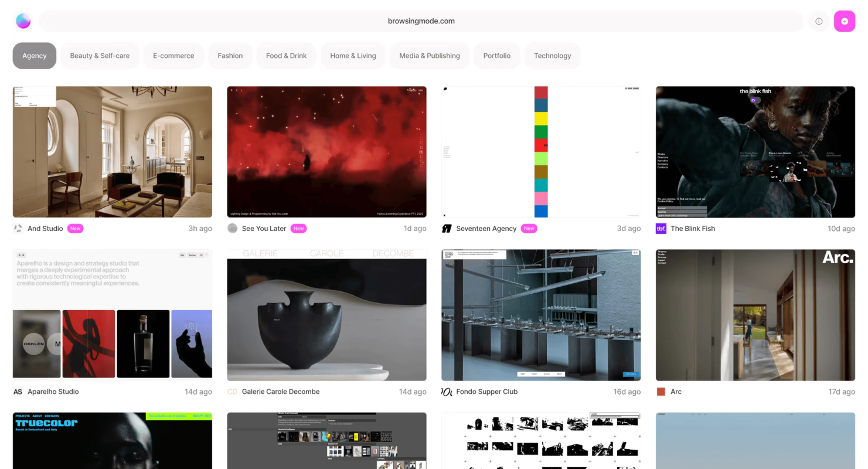Filter by E-commerce category
The width and height of the screenshot is (868, 469).
(x=173, y=56)
